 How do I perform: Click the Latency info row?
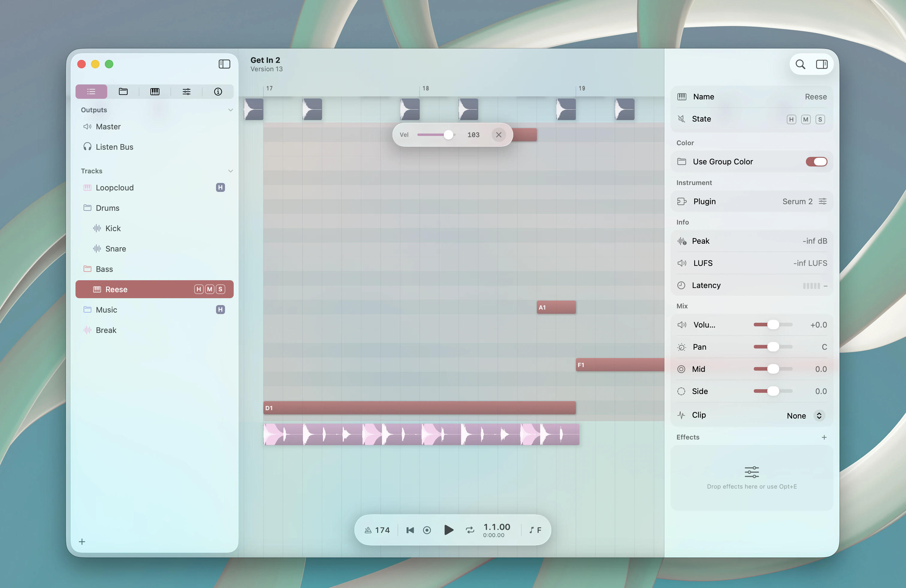click(x=752, y=285)
